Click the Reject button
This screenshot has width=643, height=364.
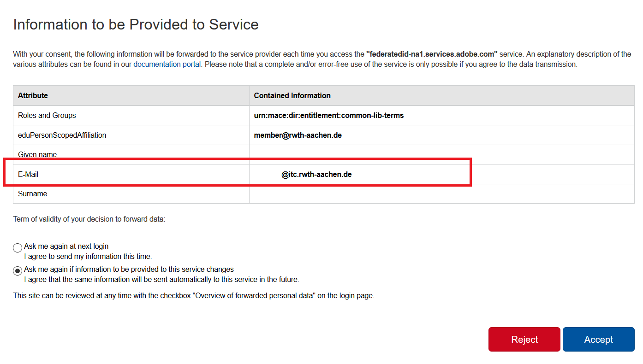(x=524, y=339)
